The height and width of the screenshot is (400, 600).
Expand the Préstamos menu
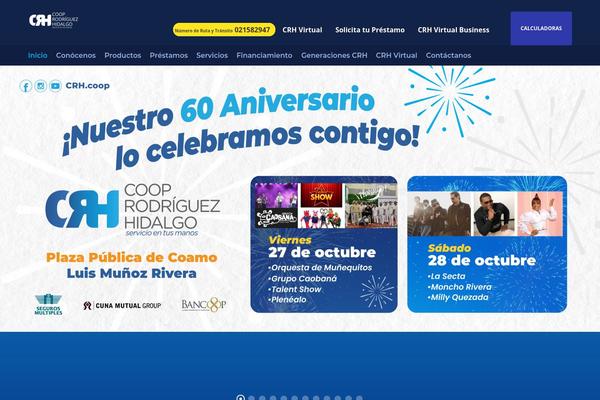169,56
